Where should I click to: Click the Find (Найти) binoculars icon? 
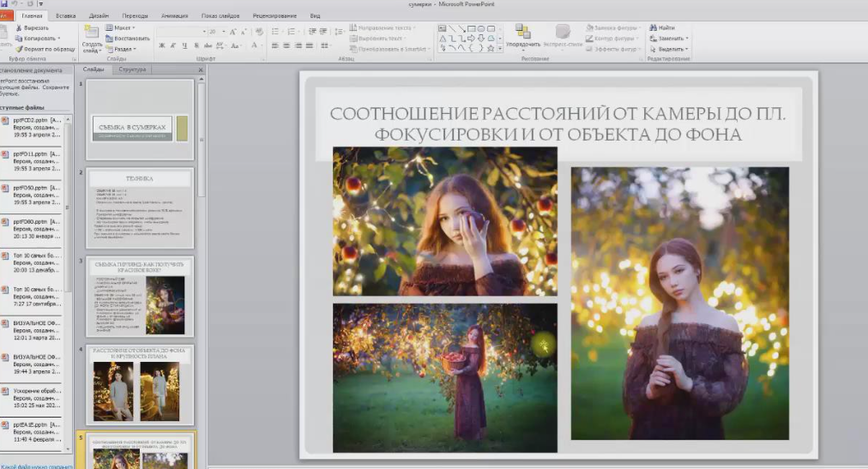coord(654,27)
